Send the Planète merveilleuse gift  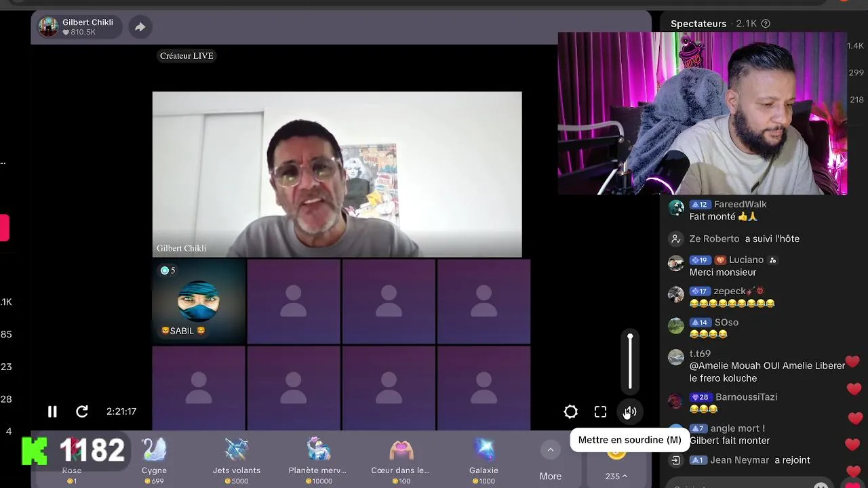(317, 461)
